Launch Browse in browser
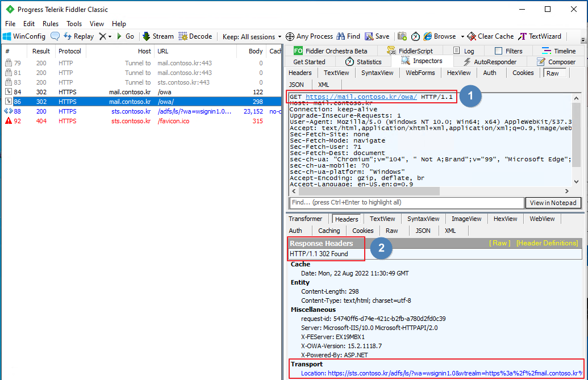This screenshot has height=380, width=588. (440, 36)
